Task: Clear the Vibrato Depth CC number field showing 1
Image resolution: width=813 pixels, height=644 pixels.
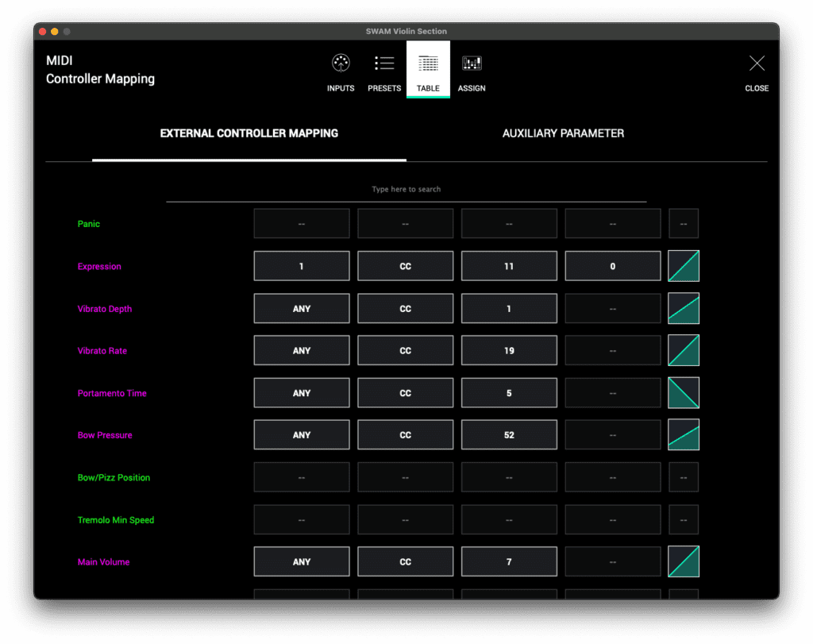Action: click(x=509, y=308)
